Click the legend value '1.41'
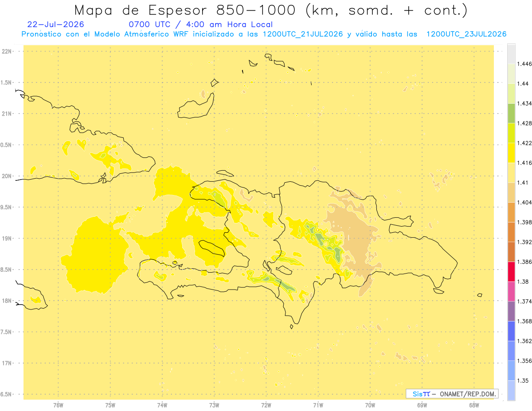Viewport: 532px width, 411px height. point(523,183)
